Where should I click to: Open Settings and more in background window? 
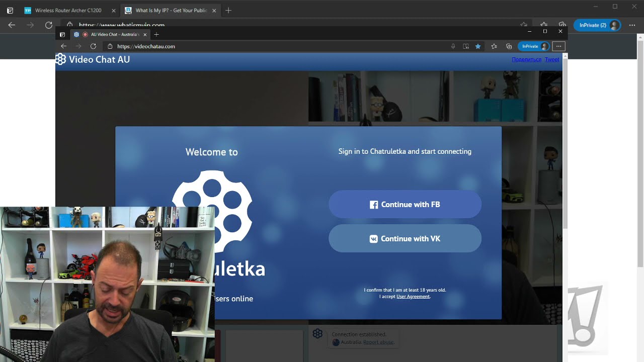pyautogui.click(x=632, y=25)
